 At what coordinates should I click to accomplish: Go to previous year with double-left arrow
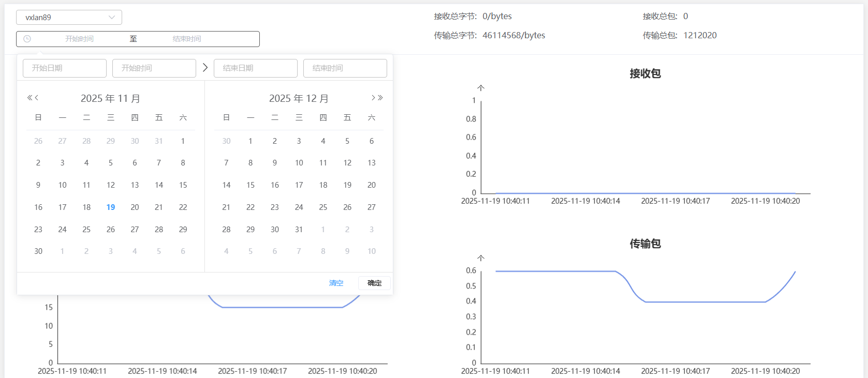click(x=30, y=98)
